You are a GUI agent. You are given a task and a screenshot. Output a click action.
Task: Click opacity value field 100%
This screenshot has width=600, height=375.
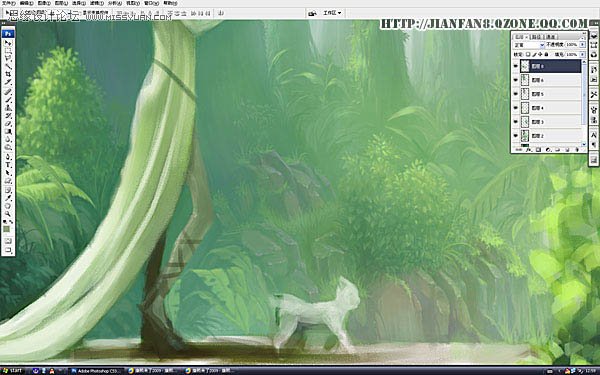point(572,45)
